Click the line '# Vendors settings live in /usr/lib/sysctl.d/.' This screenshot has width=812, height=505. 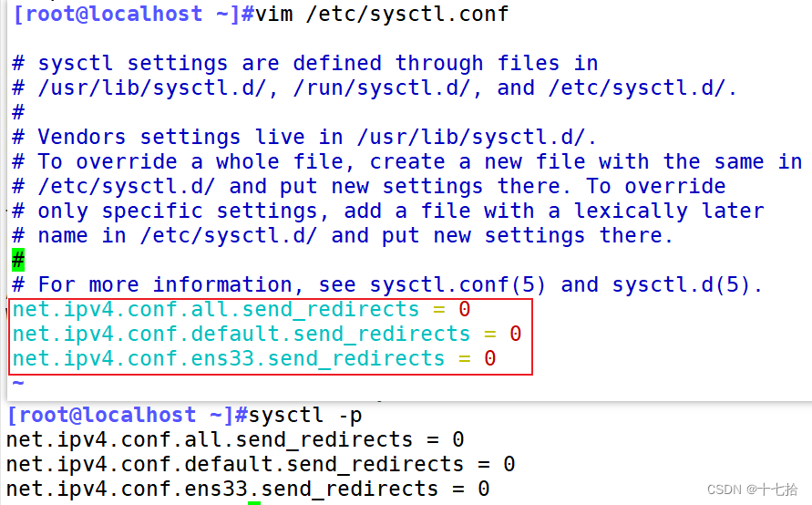click(304, 138)
